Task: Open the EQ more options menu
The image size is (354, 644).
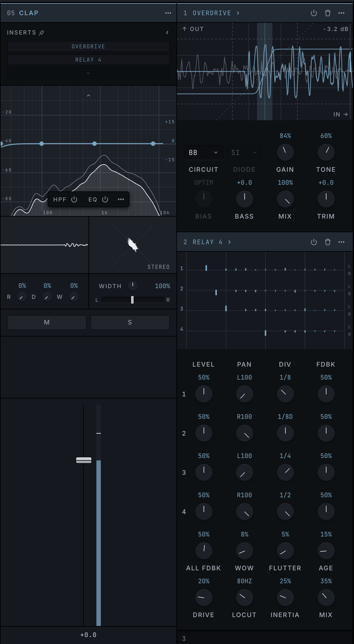Action: (x=121, y=199)
